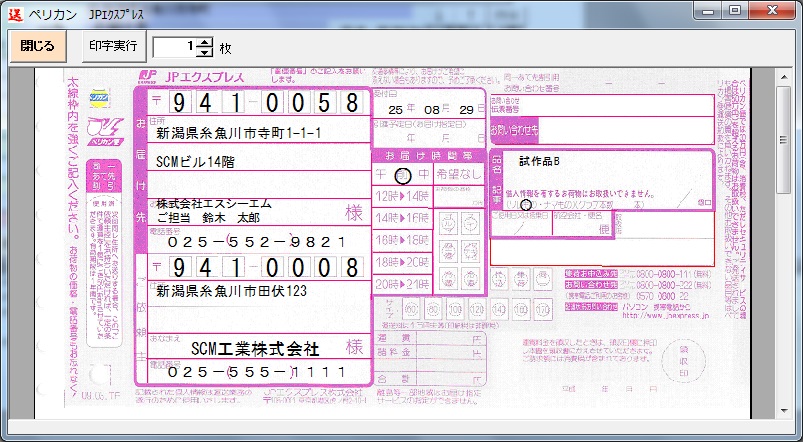Click the 20時▶21時 delivery slot
The image size is (803, 442).
403,284
